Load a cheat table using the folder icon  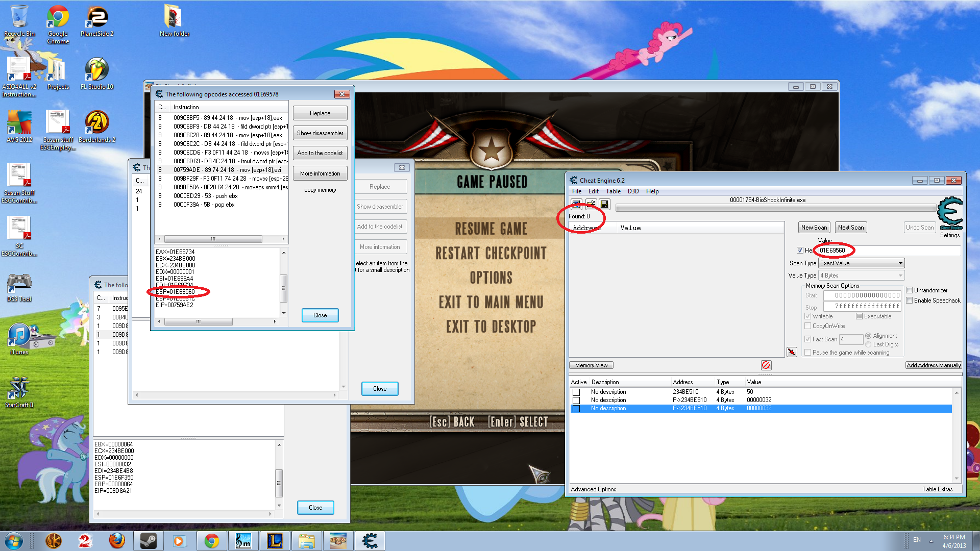point(591,204)
